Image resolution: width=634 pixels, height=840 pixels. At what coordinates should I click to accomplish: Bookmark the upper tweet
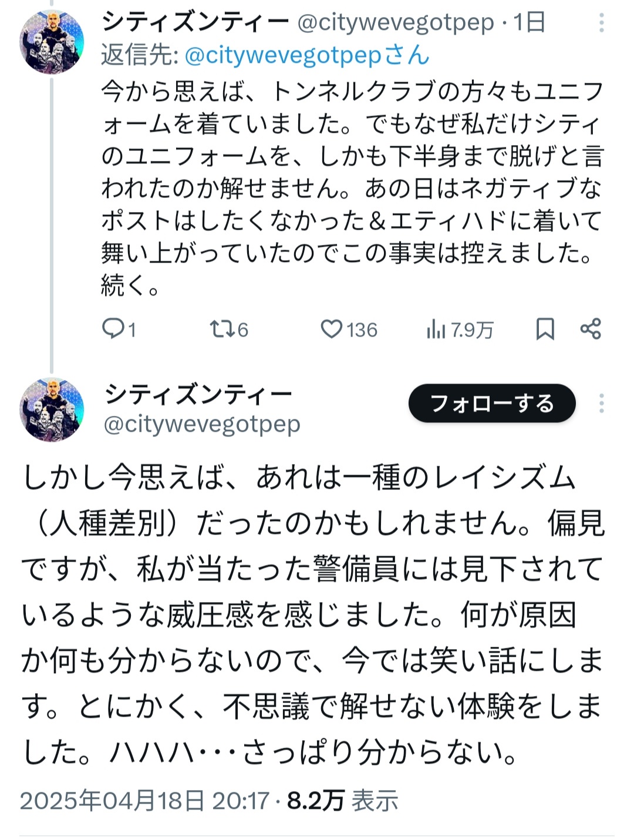pyautogui.click(x=545, y=329)
